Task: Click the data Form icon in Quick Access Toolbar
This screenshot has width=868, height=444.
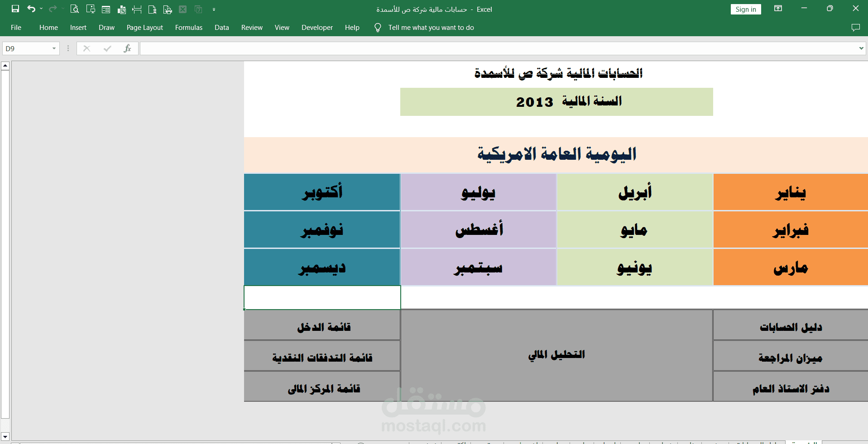Action: pyautogui.click(x=106, y=10)
